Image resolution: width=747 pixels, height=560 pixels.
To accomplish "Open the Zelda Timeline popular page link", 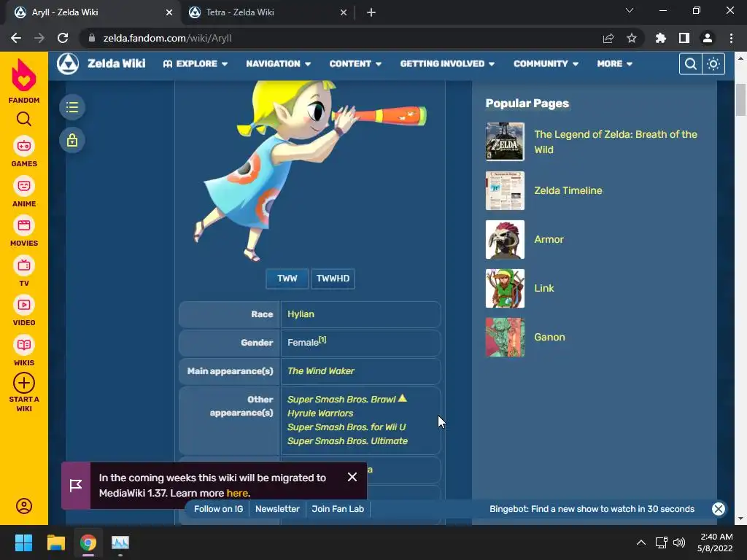I will click(568, 190).
